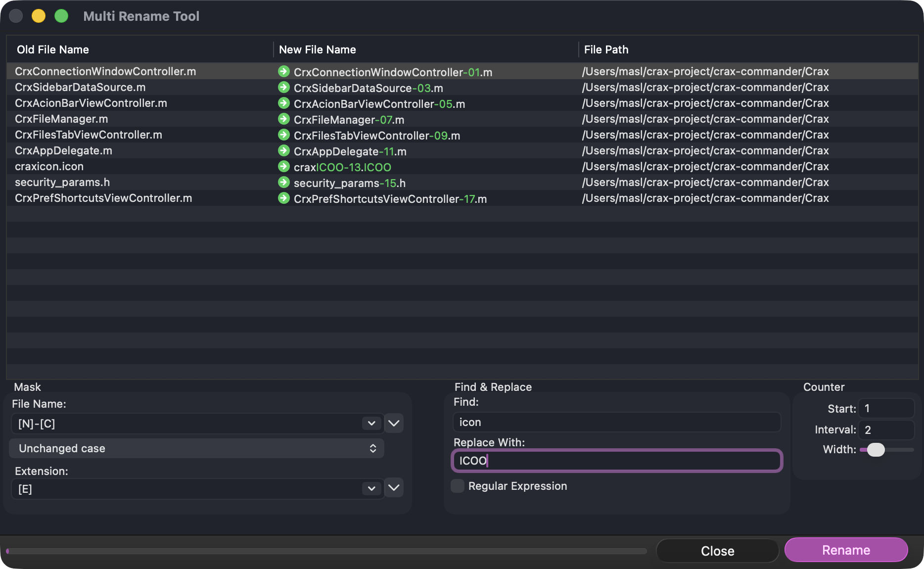Open the Extension mask dropdown
The height and width of the screenshot is (569, 924).
(x=371, y=489)
